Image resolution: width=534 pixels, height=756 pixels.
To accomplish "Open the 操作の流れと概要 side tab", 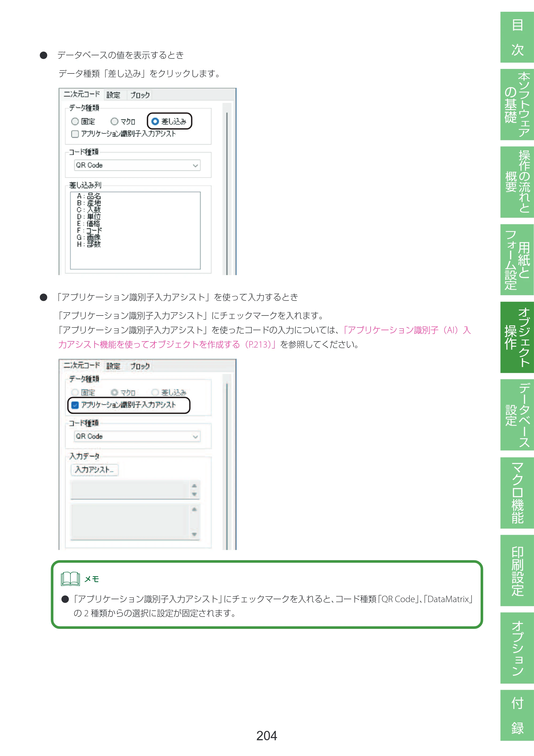I will click(x=517, y=182).
